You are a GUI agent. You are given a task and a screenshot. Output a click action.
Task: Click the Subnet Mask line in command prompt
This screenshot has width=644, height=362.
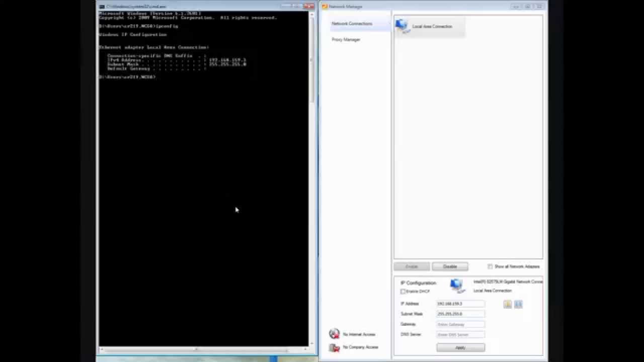point(177,64)
